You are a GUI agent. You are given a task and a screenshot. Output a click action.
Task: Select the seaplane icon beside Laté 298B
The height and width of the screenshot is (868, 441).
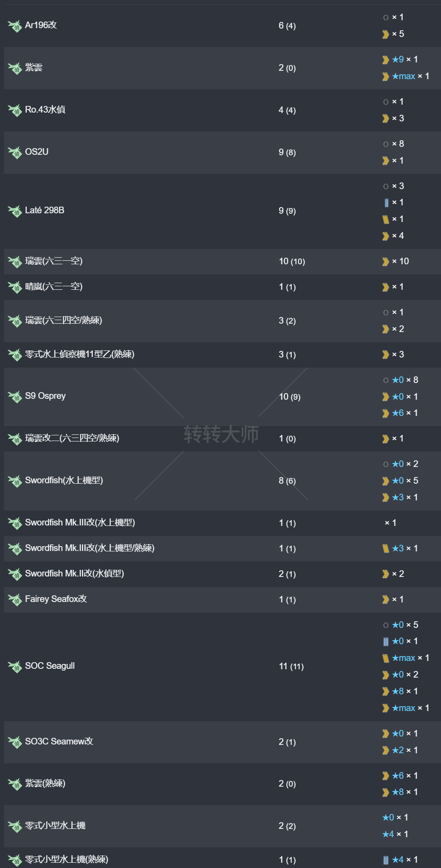click(15, 211)
